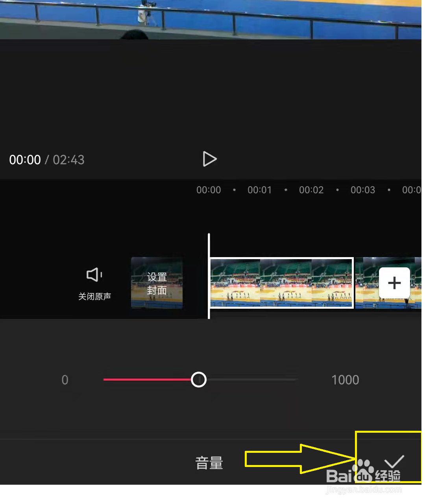Enable playback by tapping play control
The height and width of the screenshot is (504, 425).
point(209,159)
